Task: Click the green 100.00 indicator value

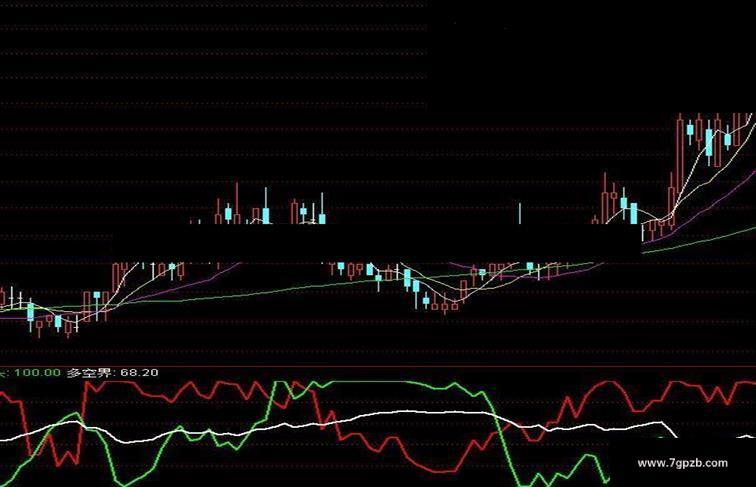Action: pyautogui.click(x=37, y=373)
